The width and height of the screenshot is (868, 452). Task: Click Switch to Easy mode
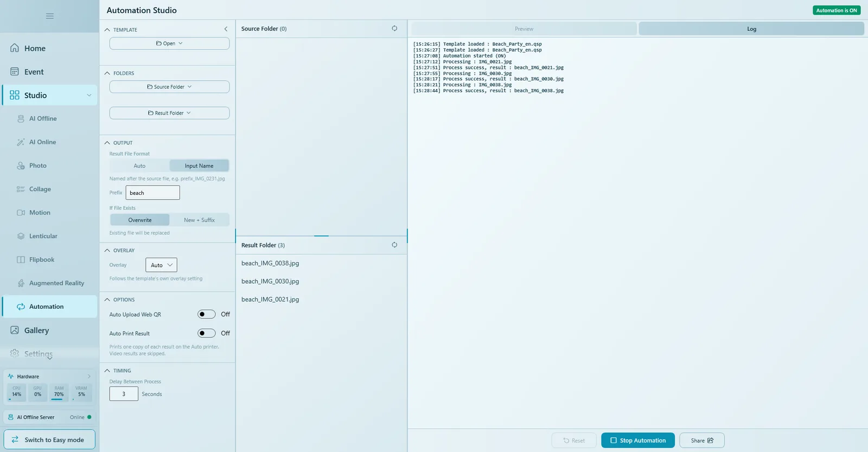pos(49,440)
